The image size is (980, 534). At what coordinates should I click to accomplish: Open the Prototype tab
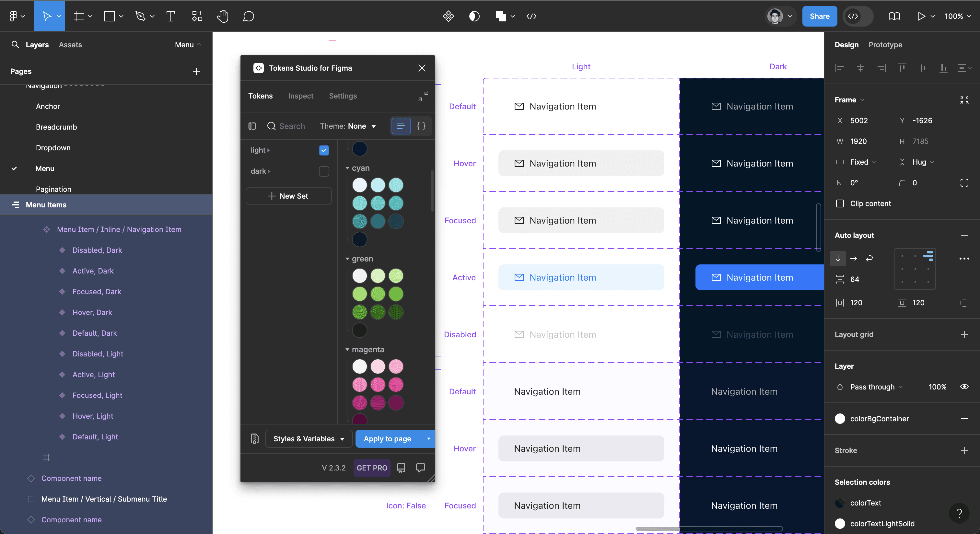(x=885, y=44)
